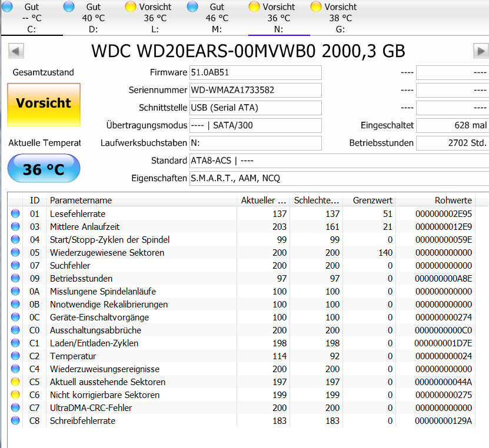Image resolution: width=489 pixels, height=448 pixels.
Task: Switch to drive G: tab
Action: [341, 18]
